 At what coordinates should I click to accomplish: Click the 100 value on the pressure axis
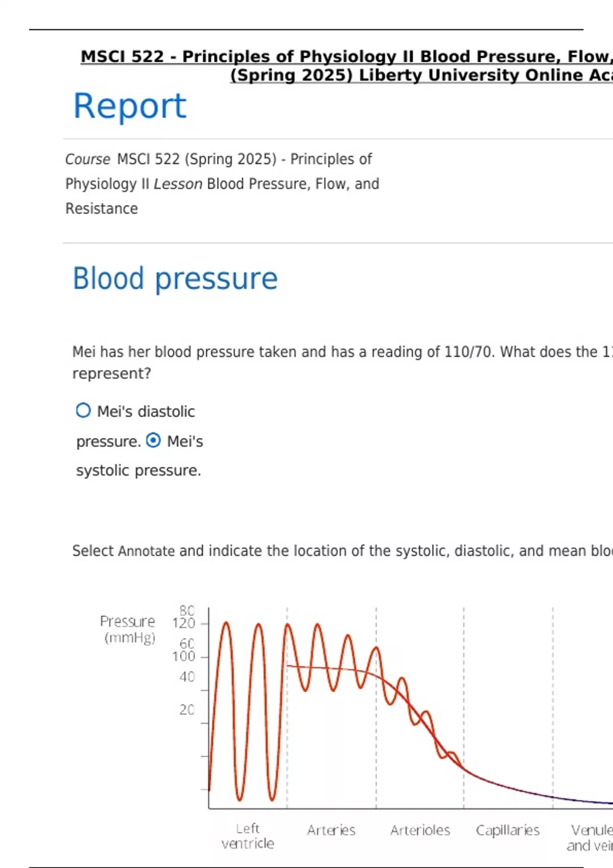[183, 657]
